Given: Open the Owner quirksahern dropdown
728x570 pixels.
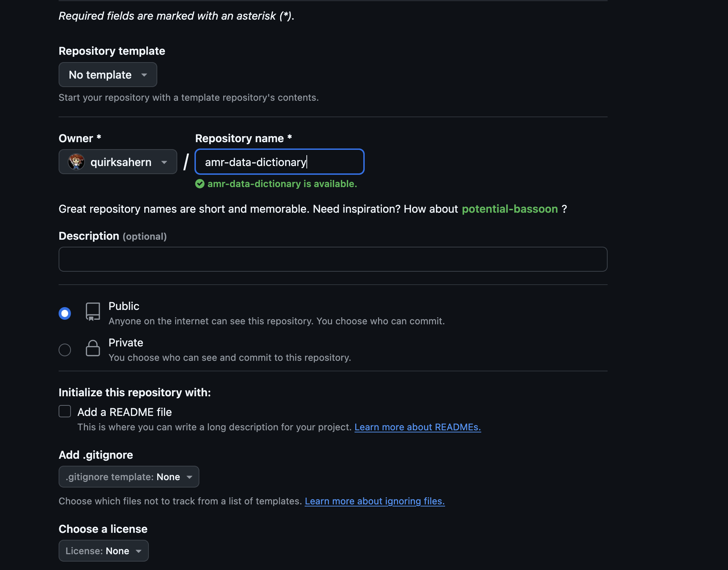Looking at the screenshot, I should pyautogui.click(x=118, y=162).
